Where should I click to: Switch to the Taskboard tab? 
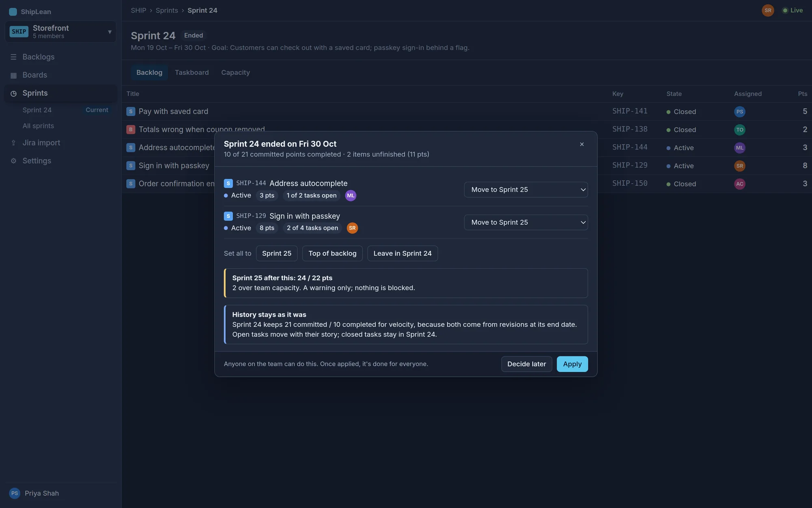pyautogui.click(x=192, y=72)
